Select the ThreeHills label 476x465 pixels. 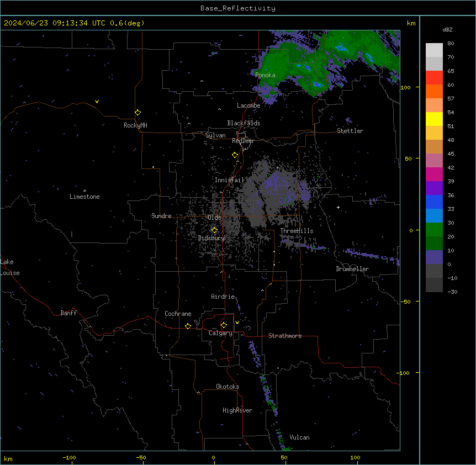point(297,231)
